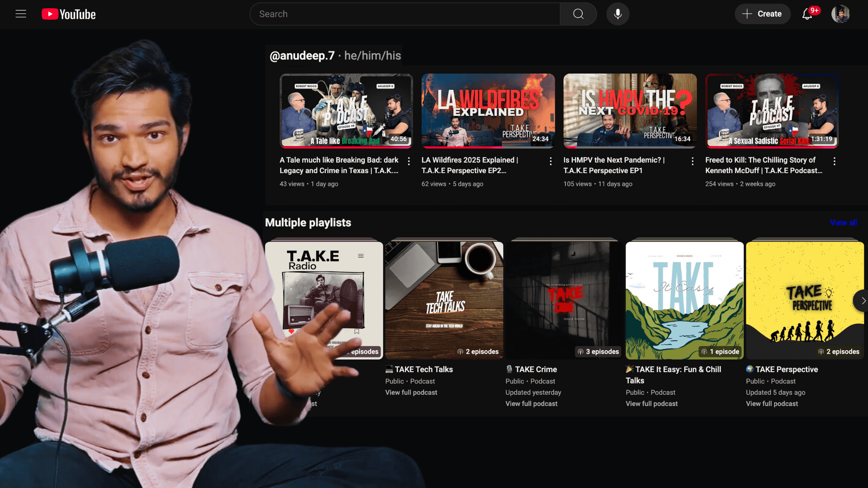Open TAKE It Easy playlist cover
This screenshot has height=488, width=868.
(684, 300)
